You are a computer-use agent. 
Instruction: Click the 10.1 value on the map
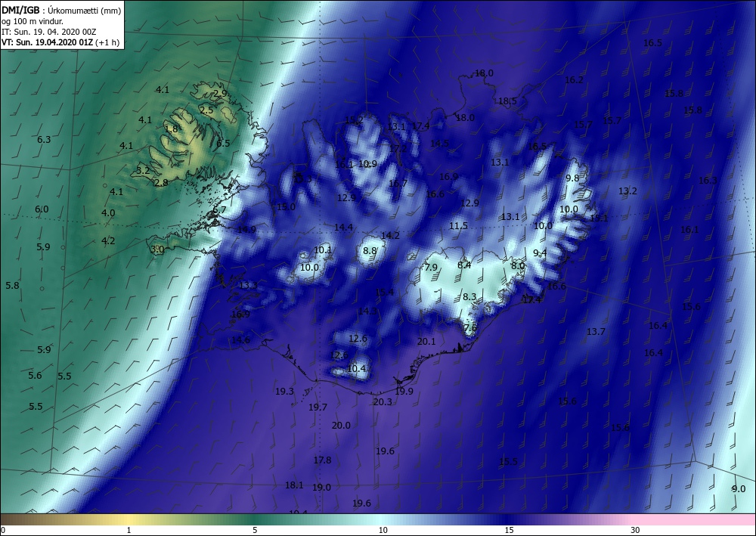click(x=323, y=249)
